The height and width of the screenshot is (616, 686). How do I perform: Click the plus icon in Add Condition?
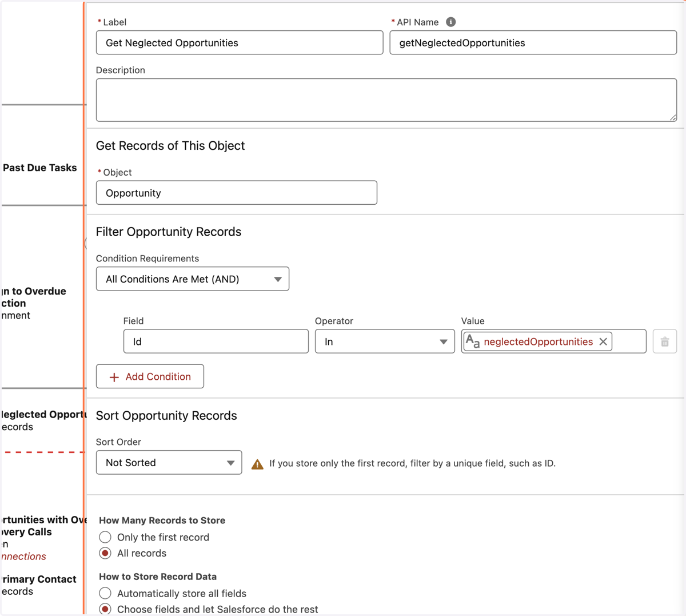click(114, 377)
